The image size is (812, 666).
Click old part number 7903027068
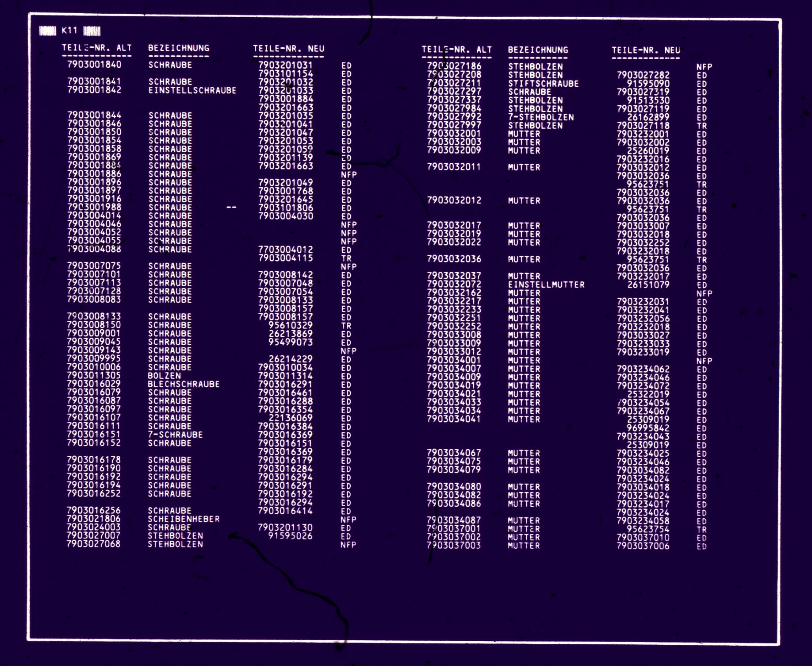tap(93, 544)
